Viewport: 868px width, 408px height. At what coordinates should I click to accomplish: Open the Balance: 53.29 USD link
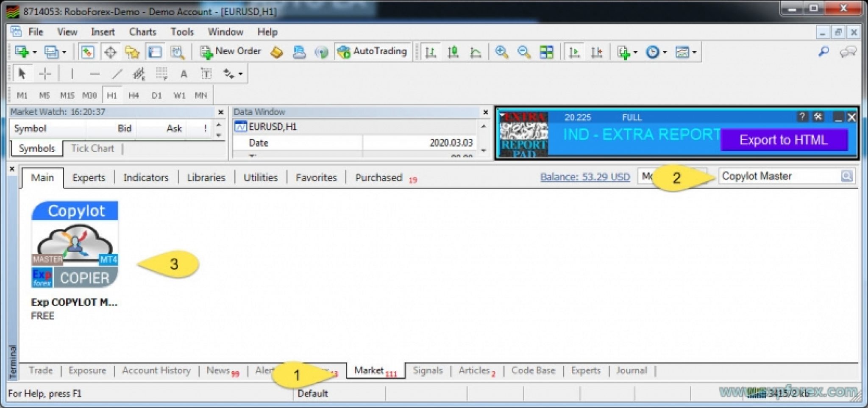click(585, 177)
